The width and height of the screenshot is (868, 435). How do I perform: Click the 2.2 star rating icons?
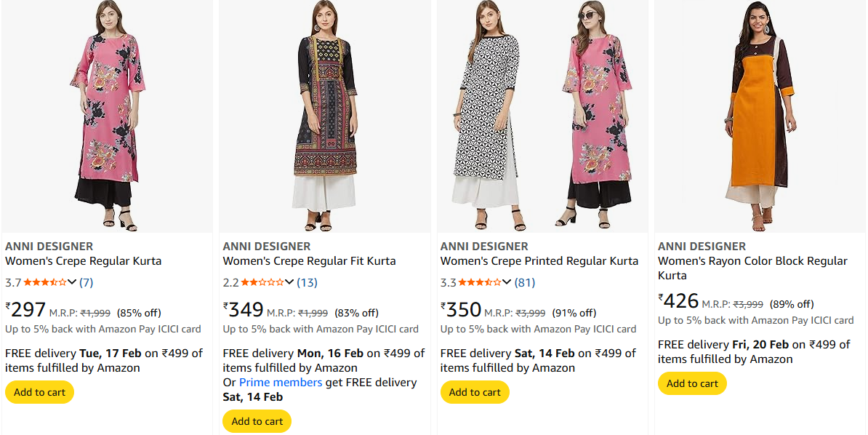(262, 282)
